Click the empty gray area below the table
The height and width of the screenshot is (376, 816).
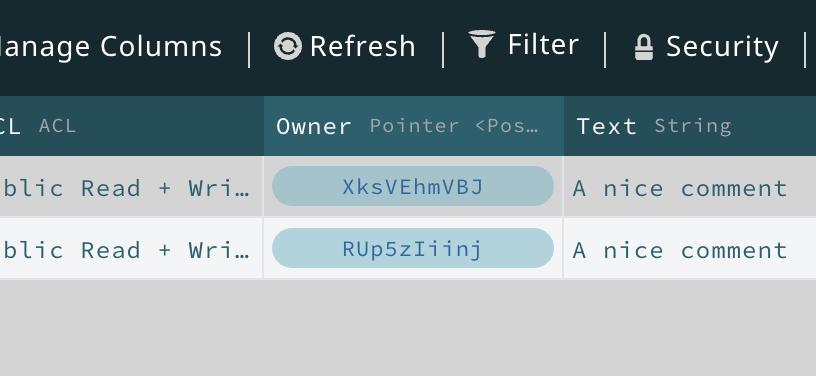coord(408,328)
